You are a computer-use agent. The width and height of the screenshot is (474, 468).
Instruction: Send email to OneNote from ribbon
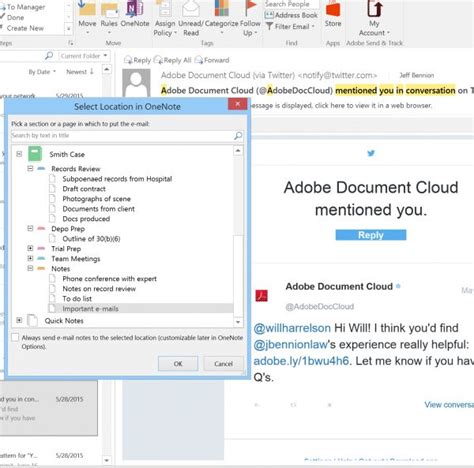tap(135, 15)
